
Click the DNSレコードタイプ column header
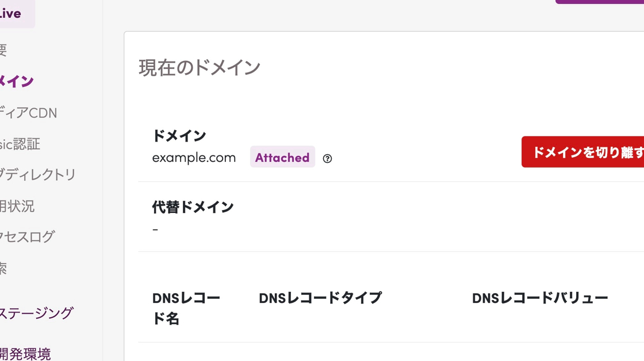click(x=320, y=298)
